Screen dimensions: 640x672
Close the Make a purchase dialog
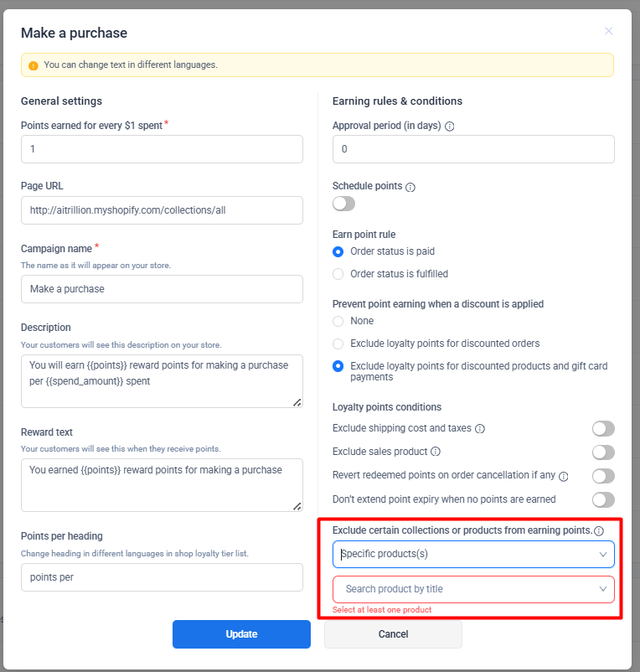tap(609, 31)
